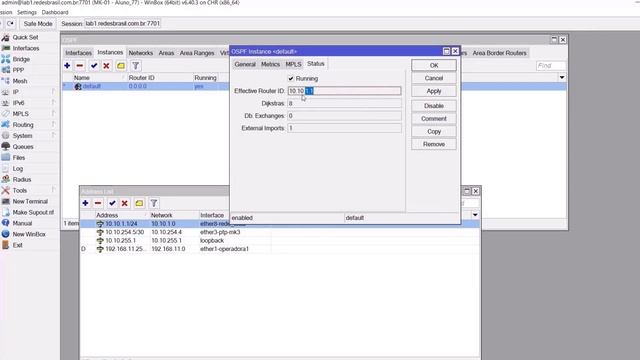Open Mesh menu item
640x360 pixels.
click(x=20, y=81)
